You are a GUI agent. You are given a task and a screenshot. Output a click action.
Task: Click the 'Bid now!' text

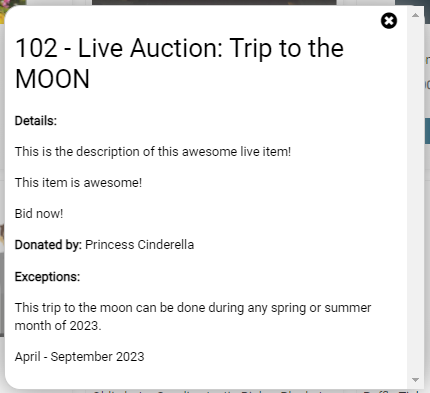(39, 214)
